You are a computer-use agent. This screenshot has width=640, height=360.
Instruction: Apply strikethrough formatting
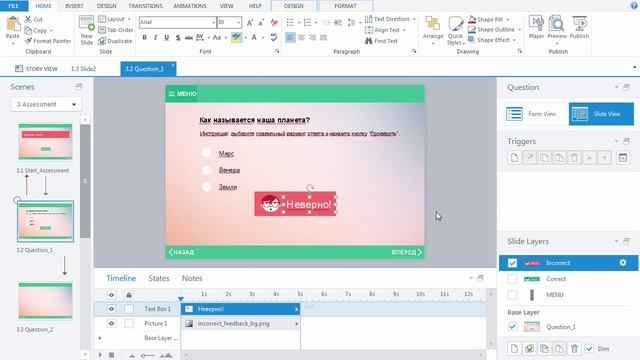(x=189, y=38)
